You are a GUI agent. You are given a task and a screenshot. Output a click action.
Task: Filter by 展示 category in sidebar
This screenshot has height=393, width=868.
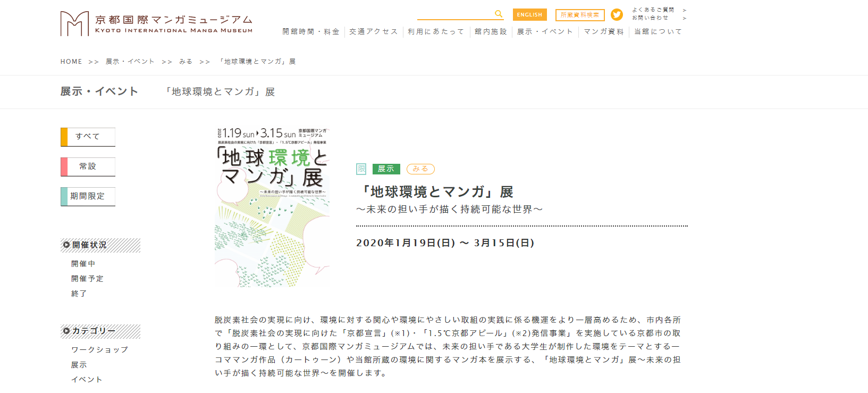pos(79,364)
